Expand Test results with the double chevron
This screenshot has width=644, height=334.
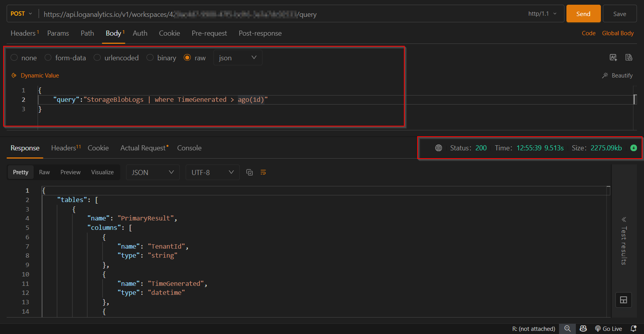pos(624,219)
